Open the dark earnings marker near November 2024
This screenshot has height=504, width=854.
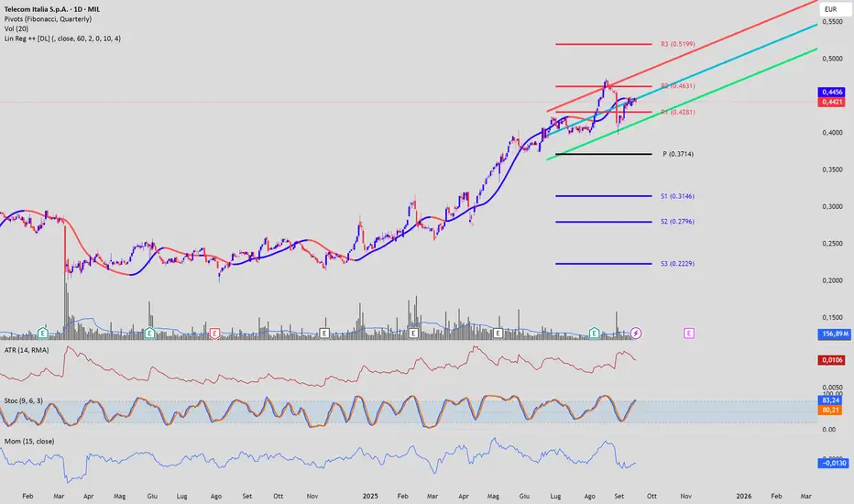(324, 333)
